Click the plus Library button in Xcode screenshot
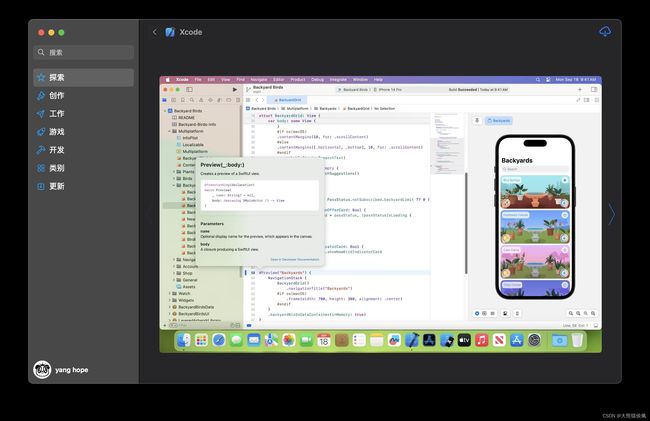650x421 pixels. (x=580, y=90)
